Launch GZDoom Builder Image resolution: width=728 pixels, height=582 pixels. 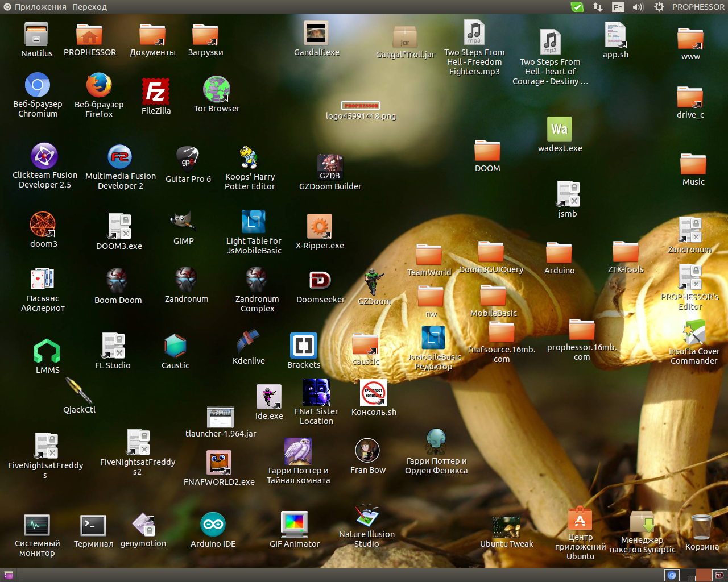330,167
